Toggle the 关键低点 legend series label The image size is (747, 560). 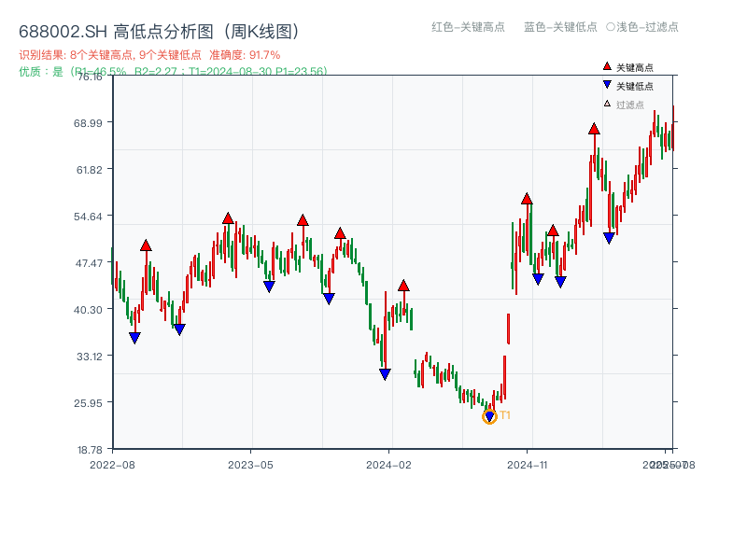tap(635, 86)
